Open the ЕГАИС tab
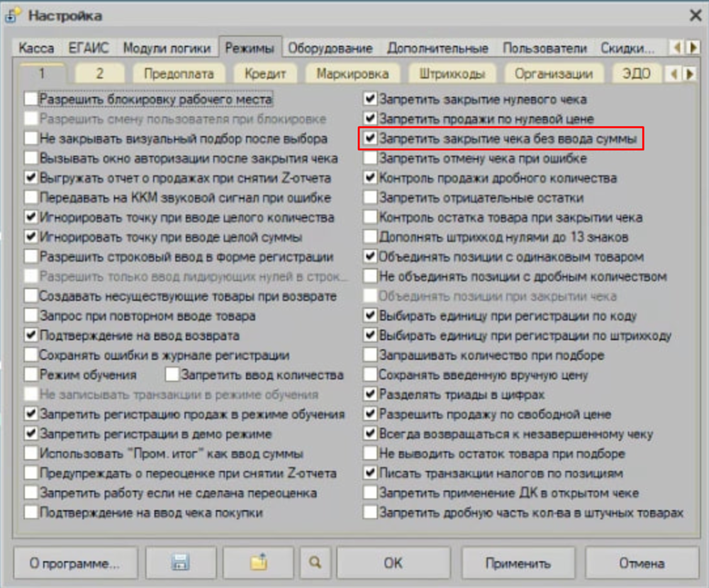The height and width of the screenshot is (588, 709). click(x=89, y=48)
